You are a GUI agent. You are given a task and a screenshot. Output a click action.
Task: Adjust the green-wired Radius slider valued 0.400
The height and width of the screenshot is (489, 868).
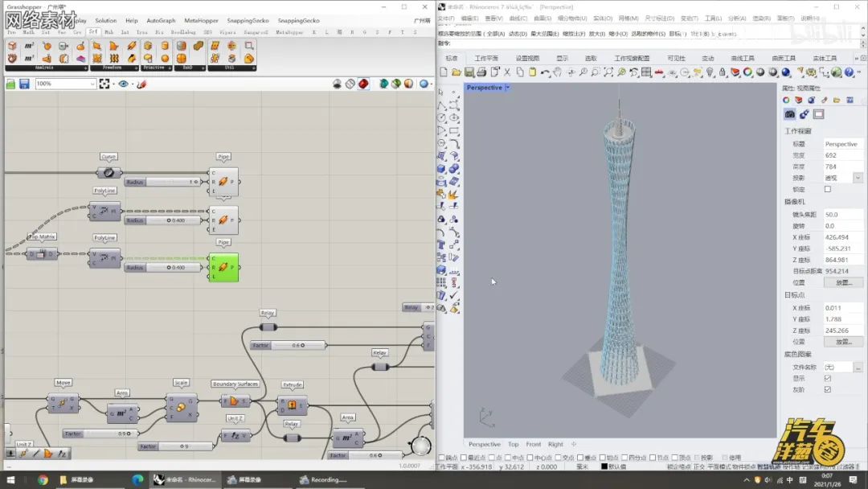[x=162, y=268]
